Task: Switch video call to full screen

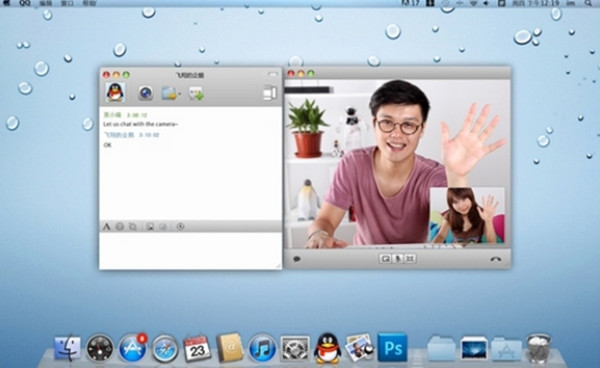Action: click(410, 259)
